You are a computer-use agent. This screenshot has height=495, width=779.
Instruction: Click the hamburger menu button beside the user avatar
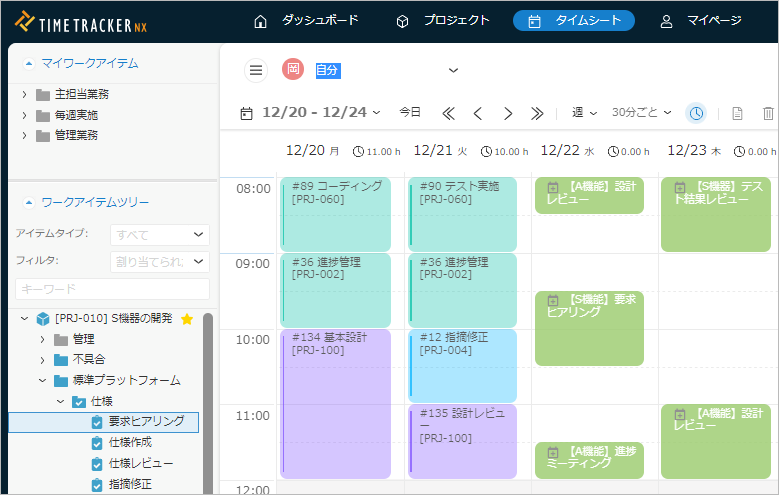click(x=256, y=70)
